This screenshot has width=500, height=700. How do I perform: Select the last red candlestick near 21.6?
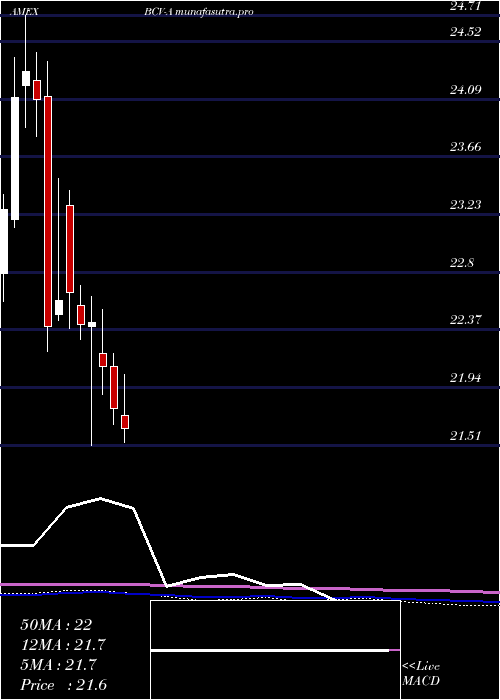click(x=125, y=422)
